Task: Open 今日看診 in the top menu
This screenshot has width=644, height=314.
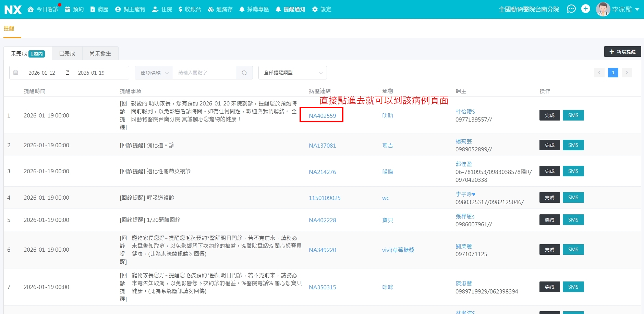Action: (43, 9)
